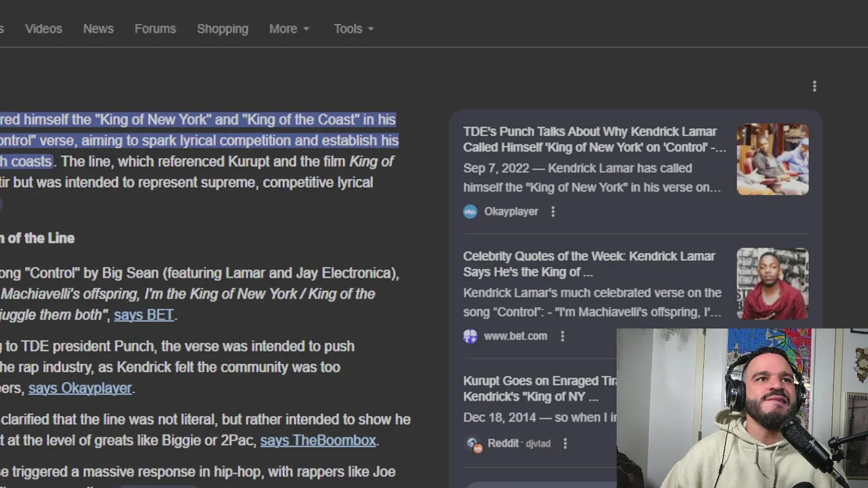Follow the "says BET" link
The image size is (868, 488).
coord(144,315)
